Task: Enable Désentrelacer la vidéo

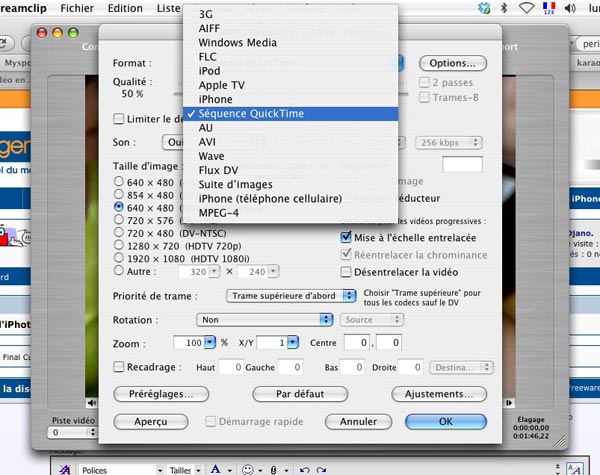Action: pyautogui.click(x=346, y=272)
